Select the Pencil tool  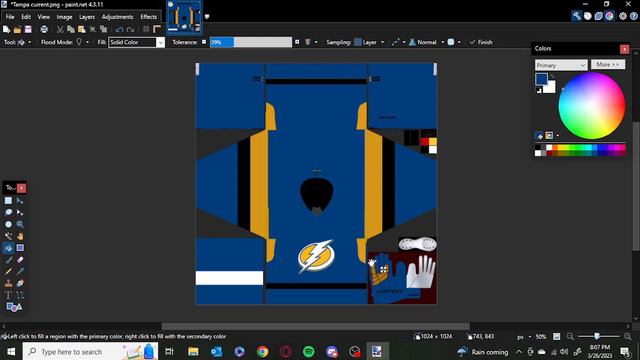pos(8,271)
